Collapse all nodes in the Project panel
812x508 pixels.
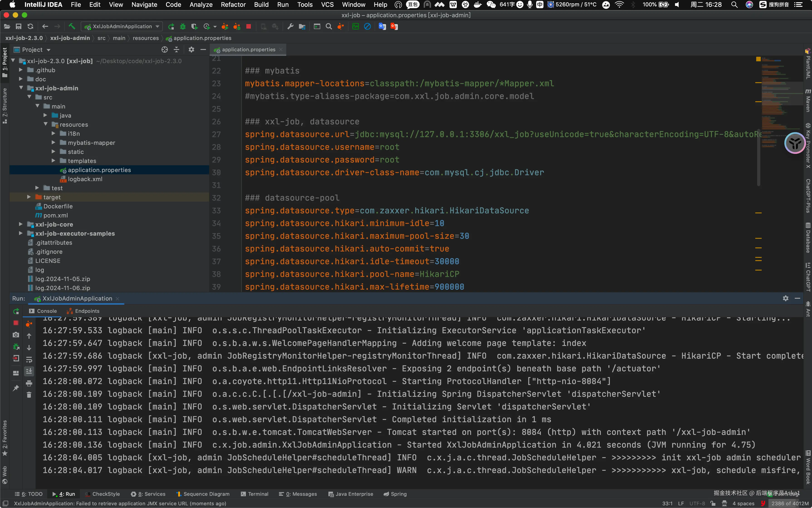(176, 50)
